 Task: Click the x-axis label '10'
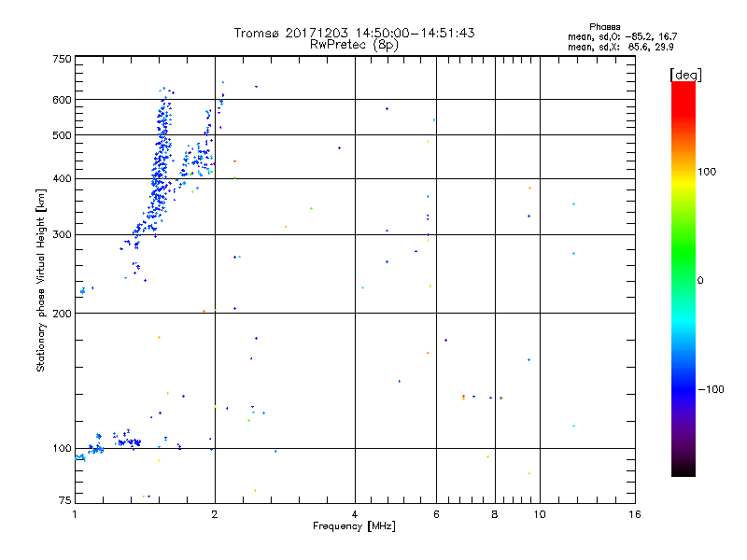(540, 514)
